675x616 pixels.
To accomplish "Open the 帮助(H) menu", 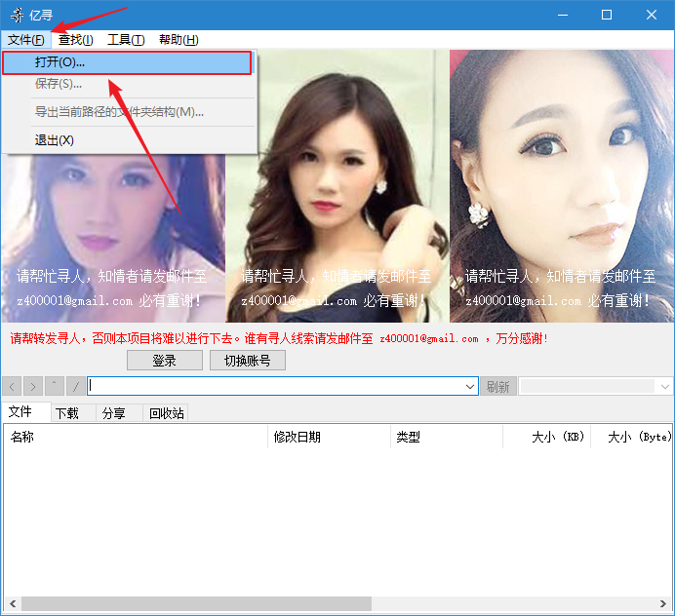I will 179,40.
